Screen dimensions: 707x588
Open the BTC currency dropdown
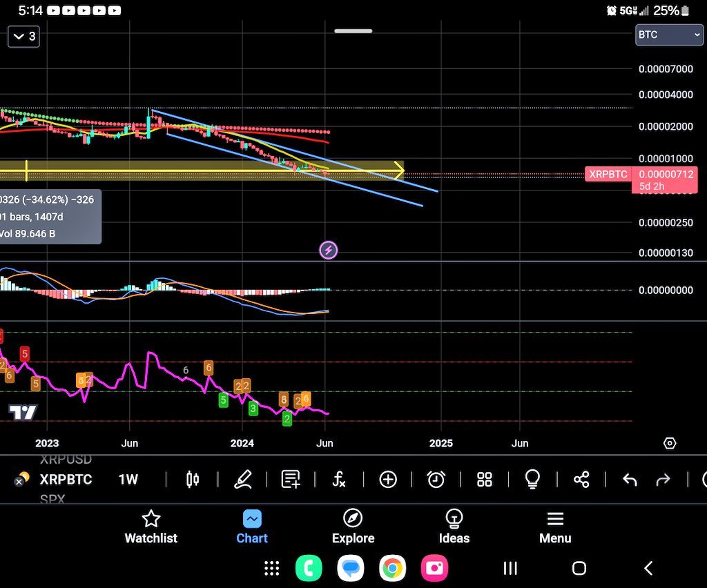click(669, 35)
